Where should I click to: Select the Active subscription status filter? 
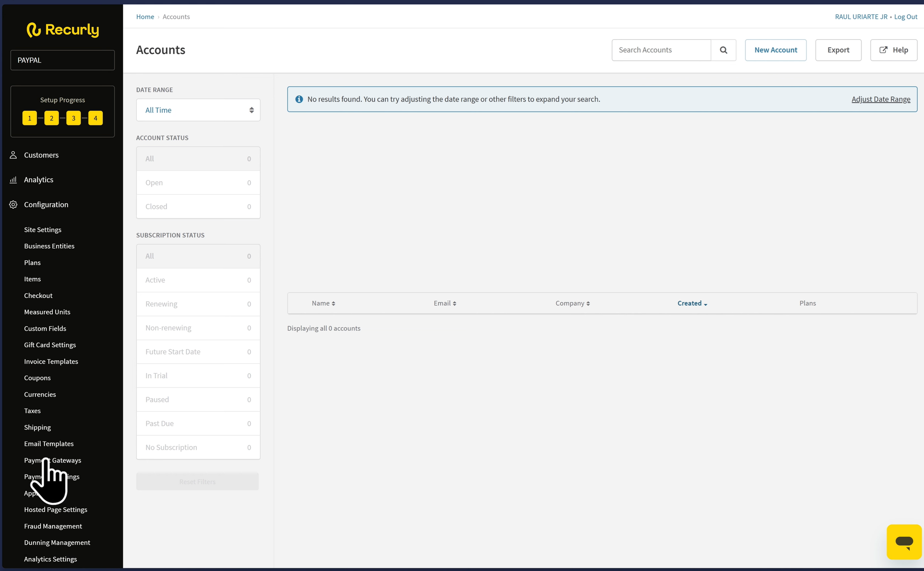[x=198, y=280]
